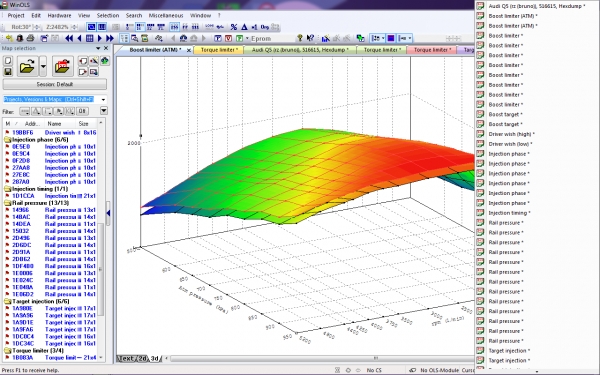Collapse the Rail pressure (13/13) folder
Image resolution: width=600 pixels, height=375 pixels.
click(x=8, y=203)
